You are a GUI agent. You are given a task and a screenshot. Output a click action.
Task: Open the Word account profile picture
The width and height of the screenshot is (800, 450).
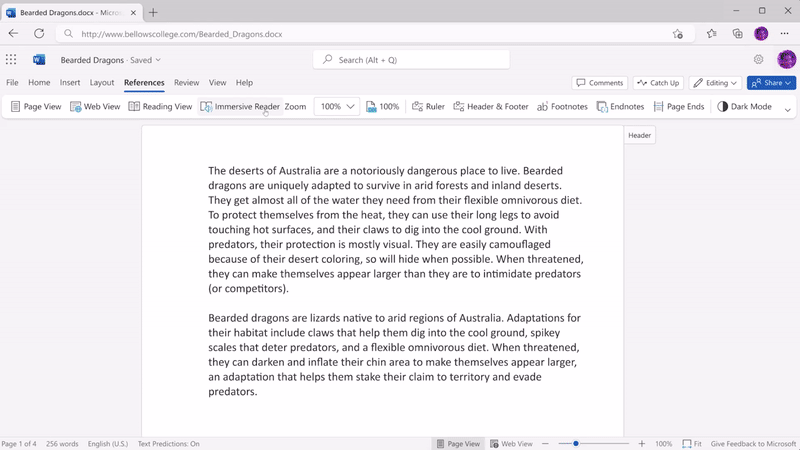[x=786, y=60]
